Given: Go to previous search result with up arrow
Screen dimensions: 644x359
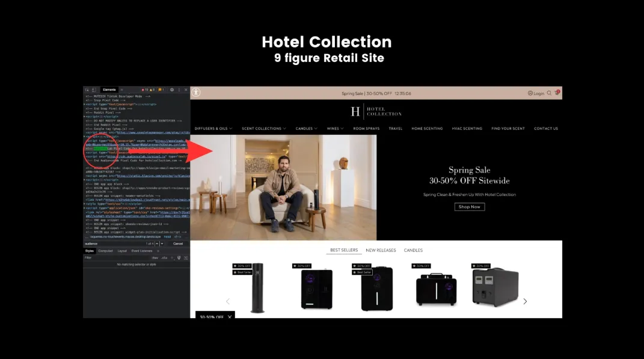Looking at the screenshot, I should pyautogui.click(x=157, y=244).
